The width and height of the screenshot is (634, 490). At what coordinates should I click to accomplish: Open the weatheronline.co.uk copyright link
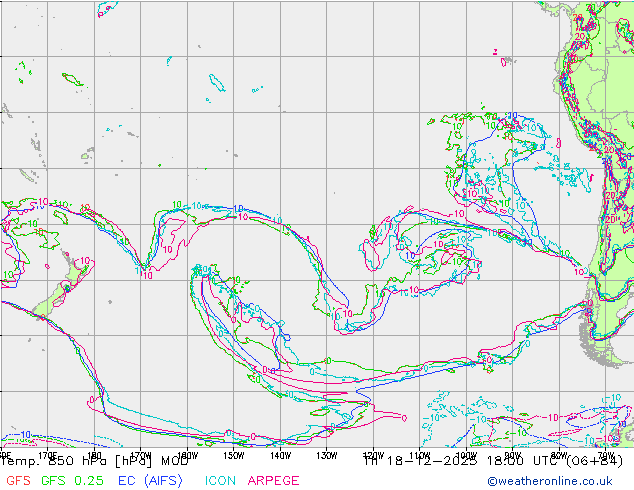click(x=550, y=481)
